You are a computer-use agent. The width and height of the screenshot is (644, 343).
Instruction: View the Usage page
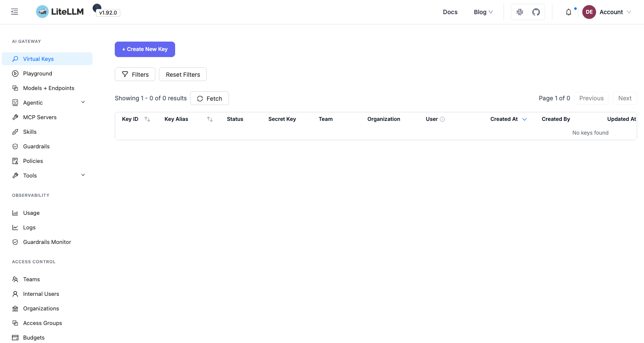click(47, 213)
